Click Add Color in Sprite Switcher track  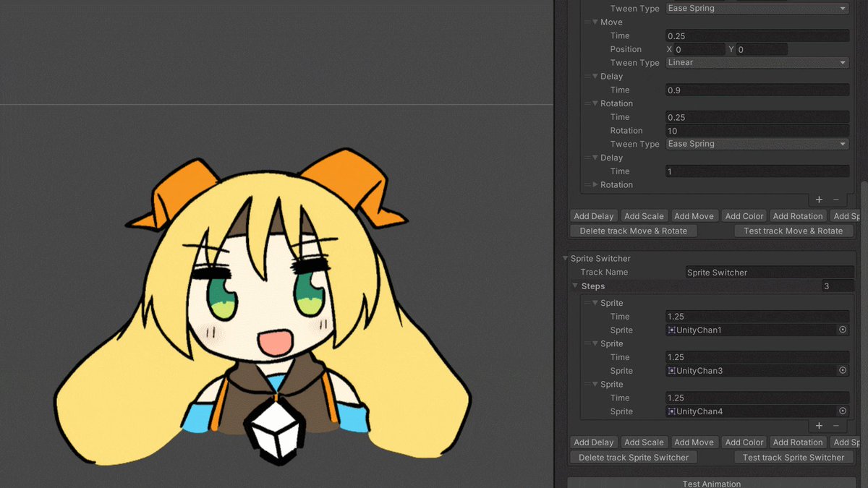pyautogui.click(x=744, y=442)
